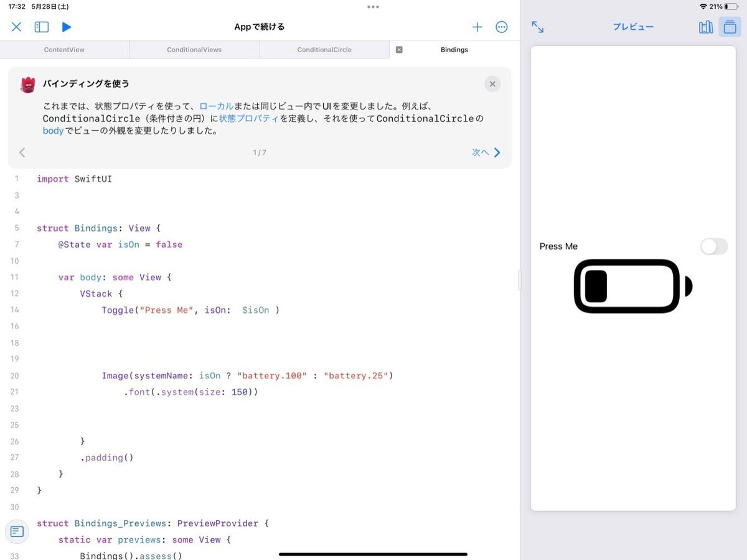The height and width of the screenshot is (560, 747).
Task: Click the 'struct Bindings: View' line
Action: 98,228
